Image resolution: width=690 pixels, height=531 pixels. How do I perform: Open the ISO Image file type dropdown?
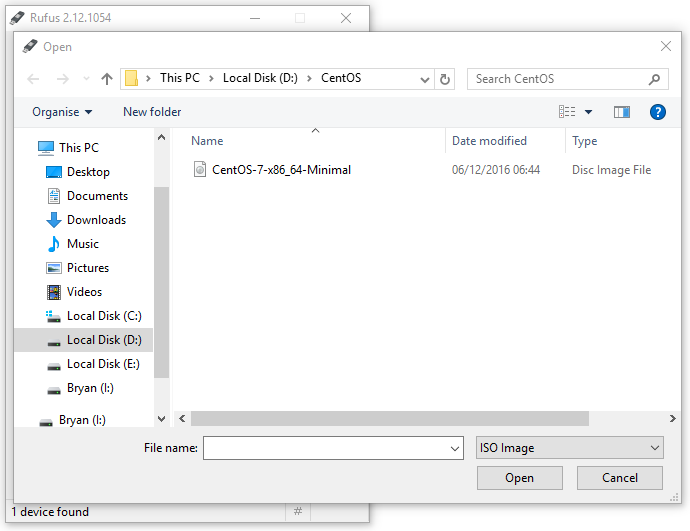coord(569,448)
